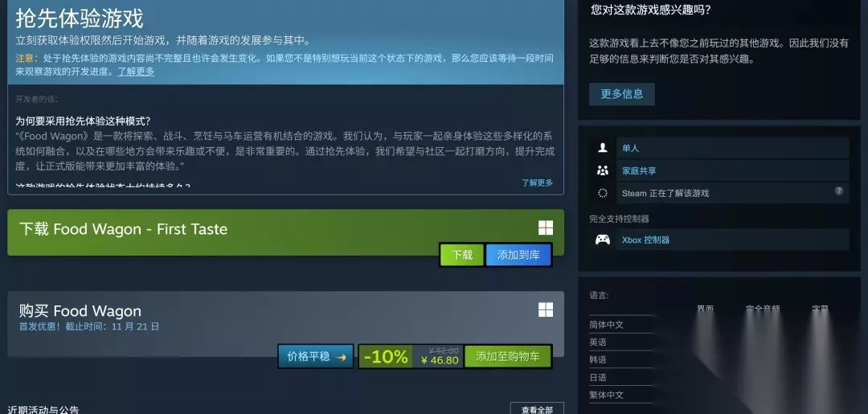Click the 查看全部 button for recent announcements

[537, 409]
